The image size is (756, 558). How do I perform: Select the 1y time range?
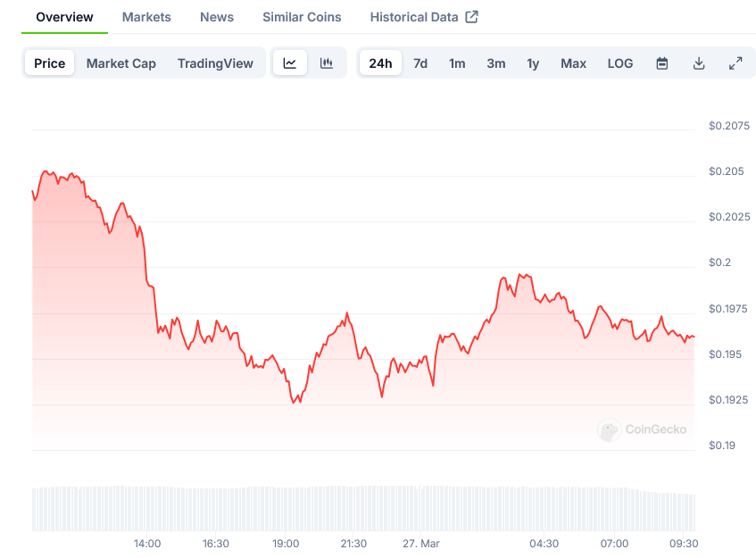pyautogui.click(x=533, y=63)
